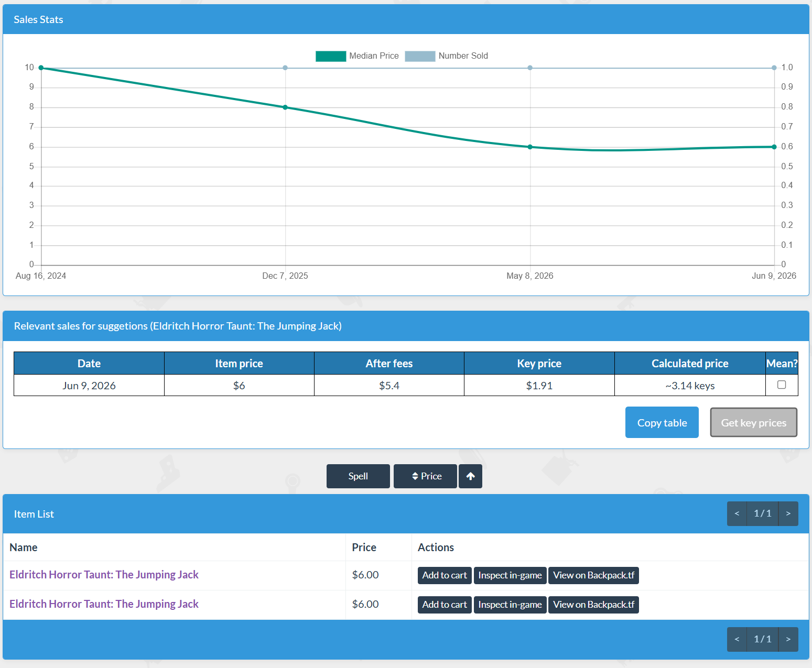Check the Mean? checkbox for Jun 9 sale
This screenshot has height=668, width=812.
pos(782,385)
